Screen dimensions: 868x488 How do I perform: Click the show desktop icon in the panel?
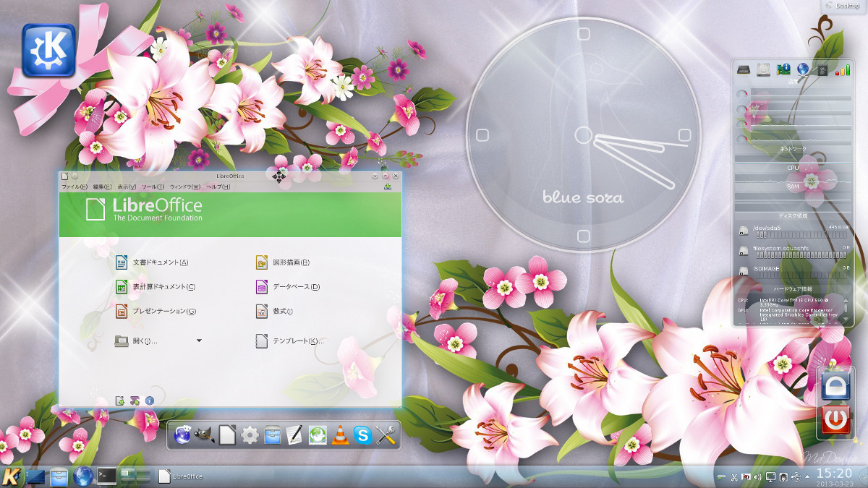click(35, 476)
